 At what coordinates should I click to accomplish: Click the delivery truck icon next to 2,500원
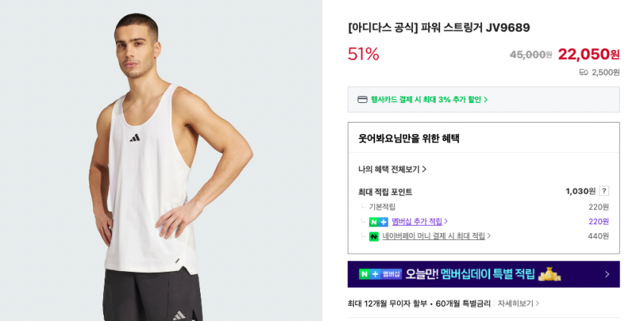click(x=583, y=73)
